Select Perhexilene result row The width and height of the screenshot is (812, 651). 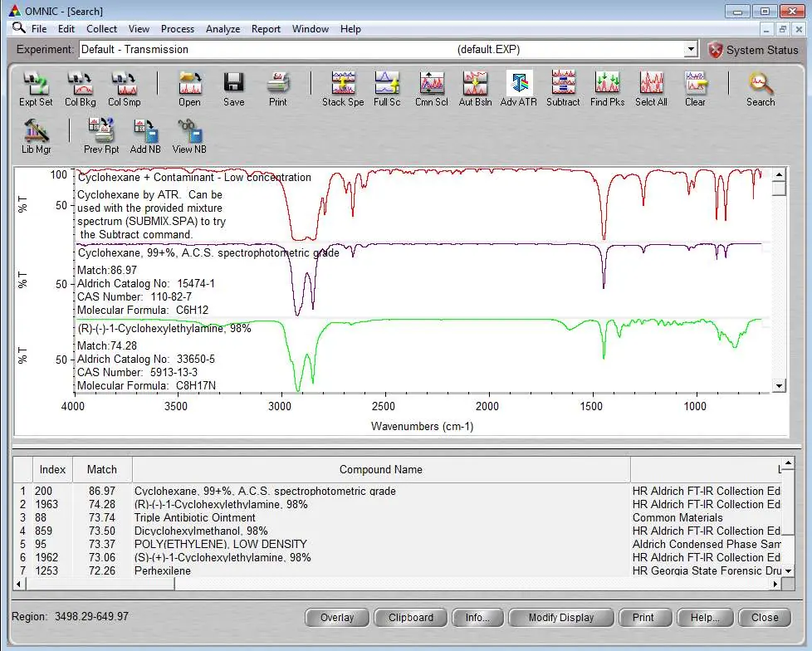click(x=397, y=570)
